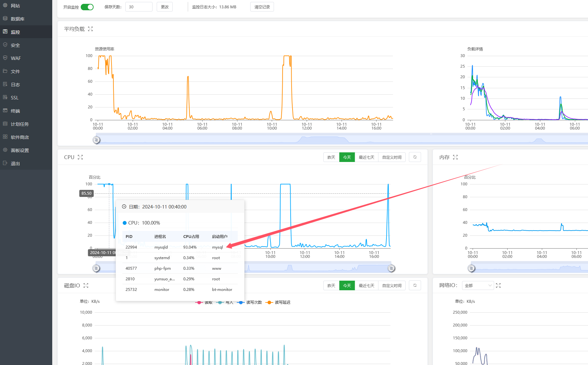Select 今天 tab in 磁盘IO panel
The image size is (588, 365).
(347, 285)
